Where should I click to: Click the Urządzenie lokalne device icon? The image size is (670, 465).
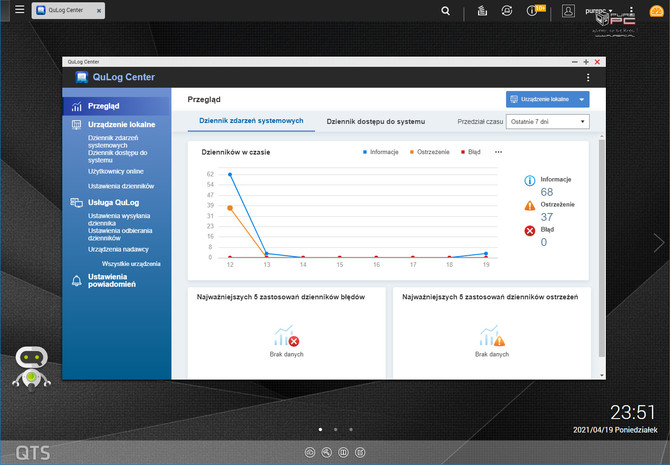(76, 125)
